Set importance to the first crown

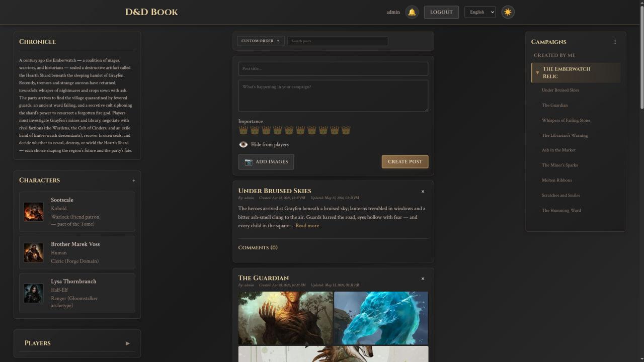(243, 130)
